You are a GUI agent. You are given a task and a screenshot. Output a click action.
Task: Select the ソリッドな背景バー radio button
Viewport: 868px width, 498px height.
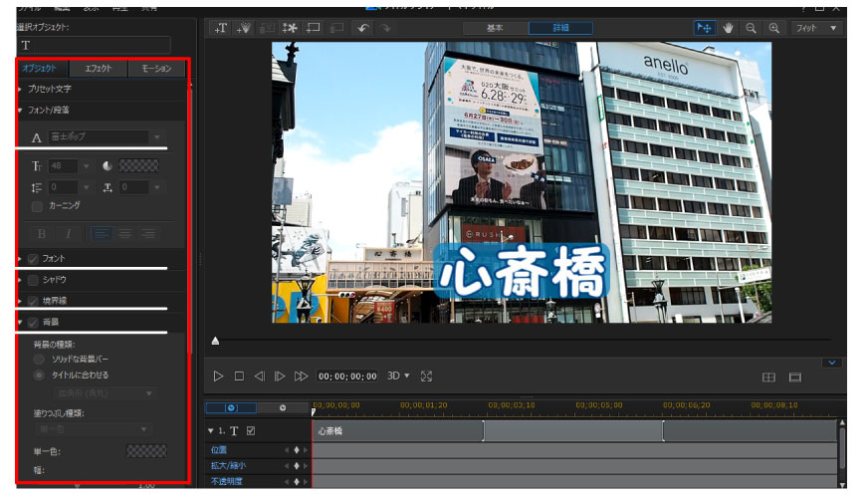[x=39, y=358]
